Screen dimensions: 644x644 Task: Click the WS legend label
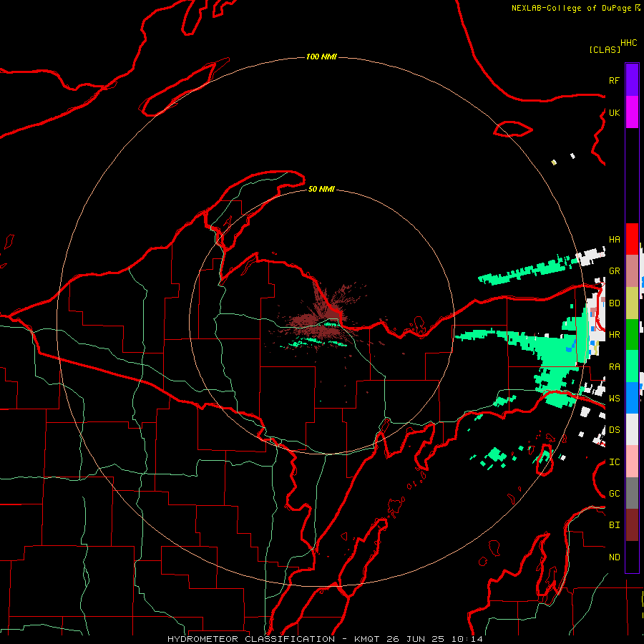click(614, 398)
